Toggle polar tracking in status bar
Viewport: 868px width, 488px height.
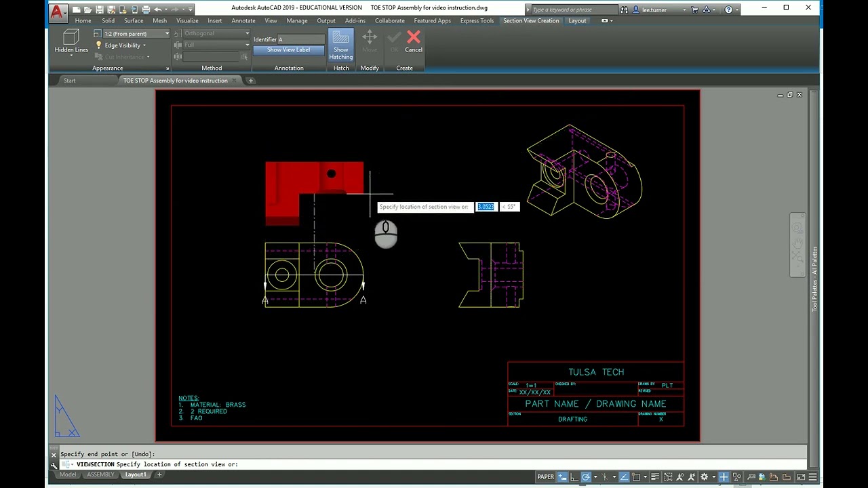(586, 477)
